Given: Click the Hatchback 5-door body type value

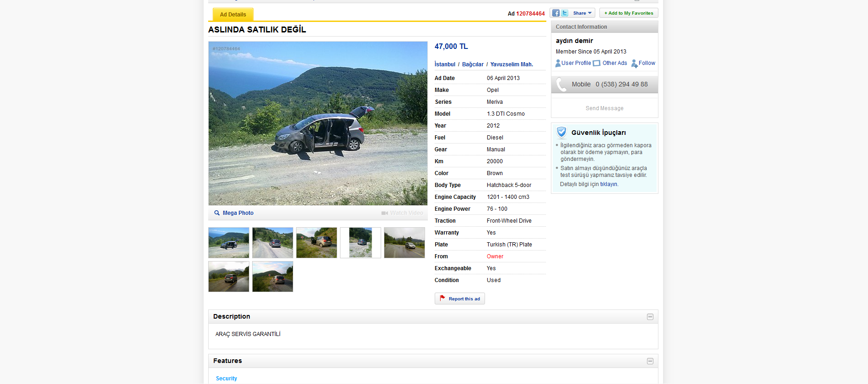Looking at the screenshot, I should [x=509, y=185].
